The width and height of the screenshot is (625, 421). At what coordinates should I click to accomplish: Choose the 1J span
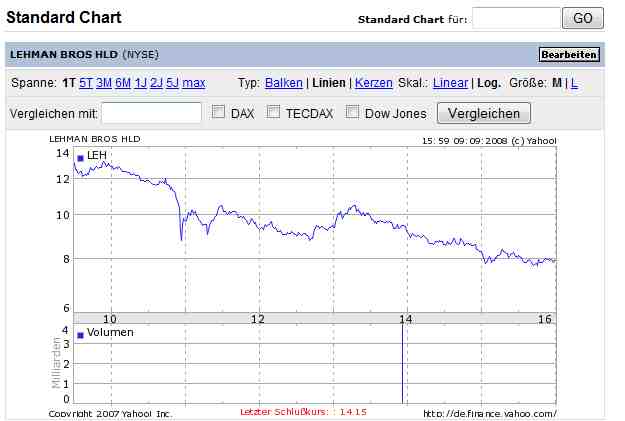[141, 83]
